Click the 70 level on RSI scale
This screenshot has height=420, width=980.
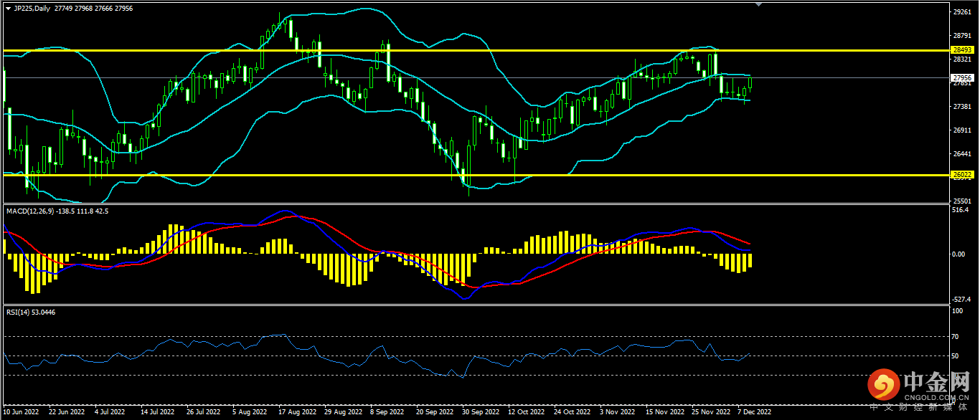point(956,336)
